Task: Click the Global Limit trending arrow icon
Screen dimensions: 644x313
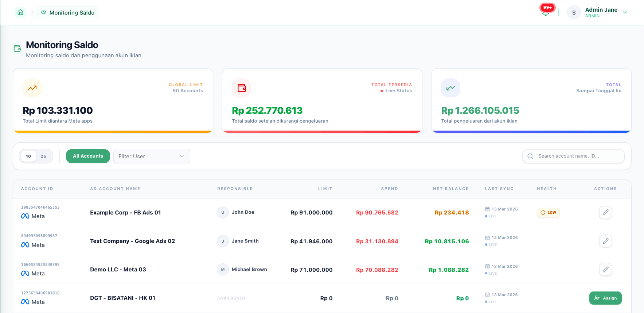Action: click(x=32, y=88)
